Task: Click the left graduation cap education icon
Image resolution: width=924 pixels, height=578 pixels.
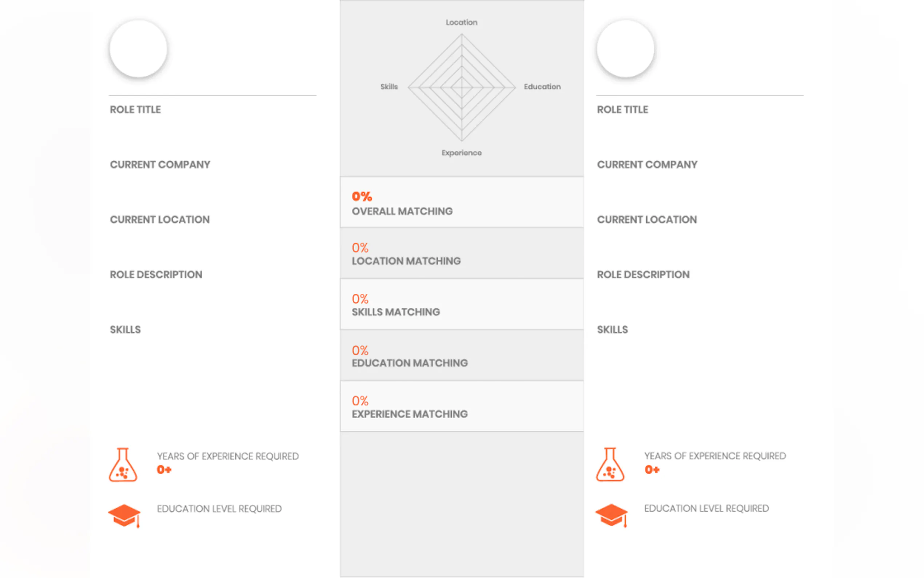Action: [x=124, y=515]
